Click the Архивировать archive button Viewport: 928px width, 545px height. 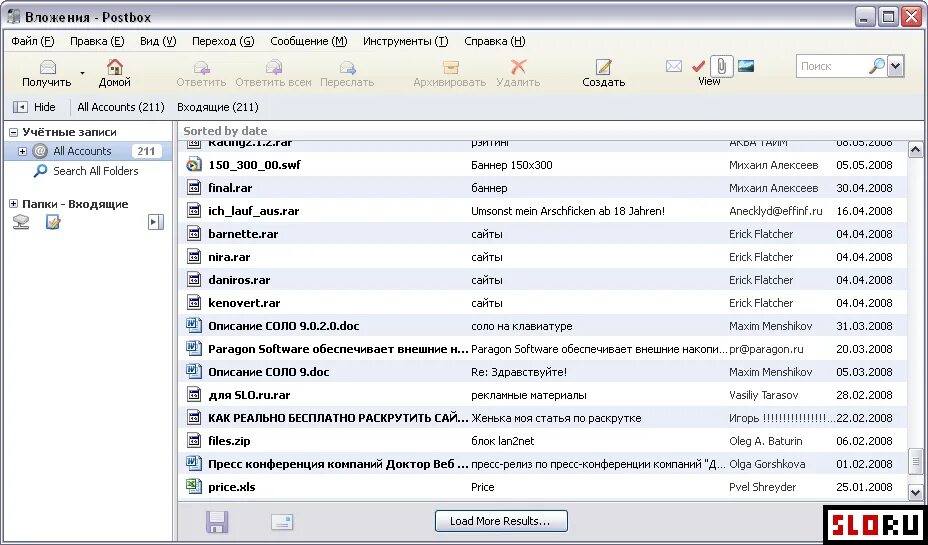click(450, 73)
